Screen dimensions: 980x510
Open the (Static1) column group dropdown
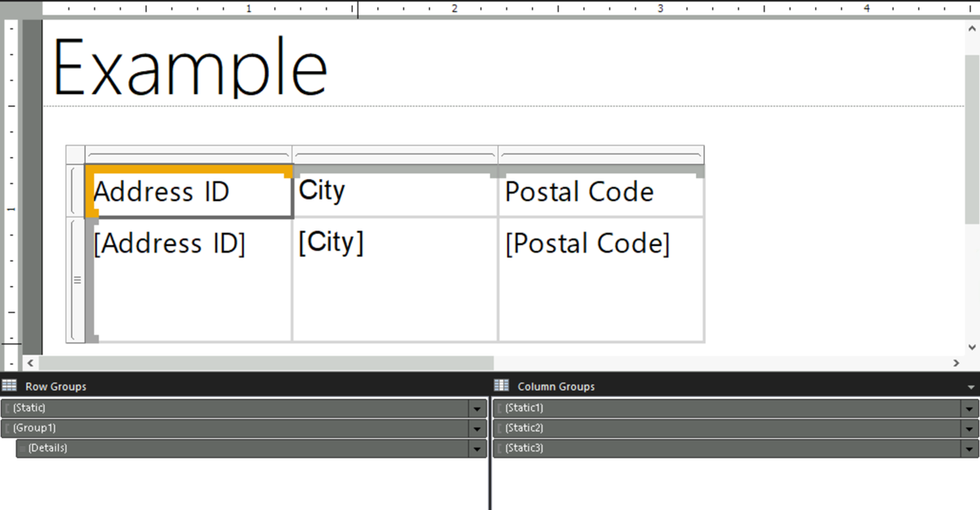point(968,407)
